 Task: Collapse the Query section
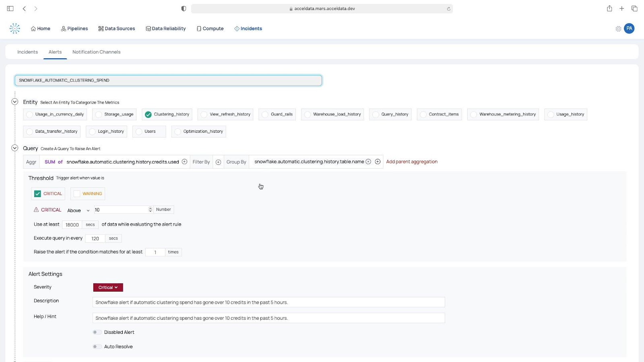[15, 148]
